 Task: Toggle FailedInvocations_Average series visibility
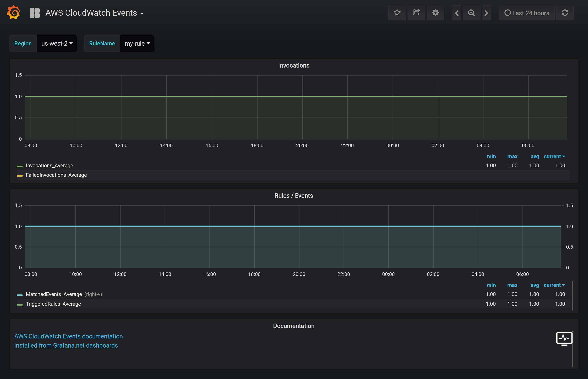click(x=56, y=175)
